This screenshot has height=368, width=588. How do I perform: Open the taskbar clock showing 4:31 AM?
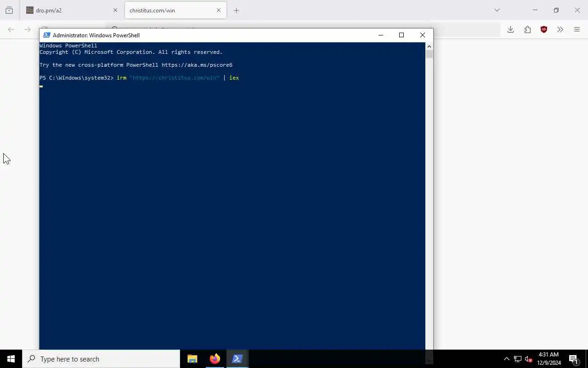click(x=549, y=359)
